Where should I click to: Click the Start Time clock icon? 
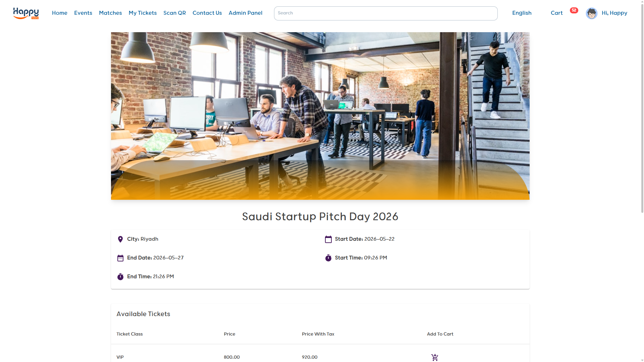click(328, 258)
